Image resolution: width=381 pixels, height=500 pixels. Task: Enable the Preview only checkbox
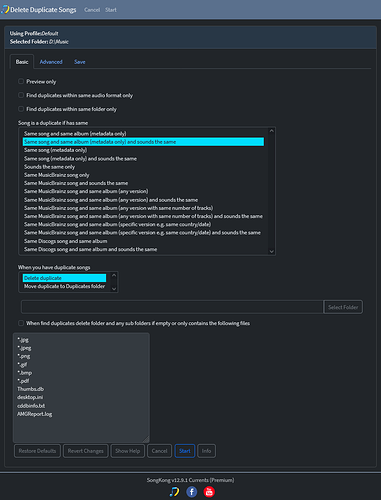(x=21, y=81)
